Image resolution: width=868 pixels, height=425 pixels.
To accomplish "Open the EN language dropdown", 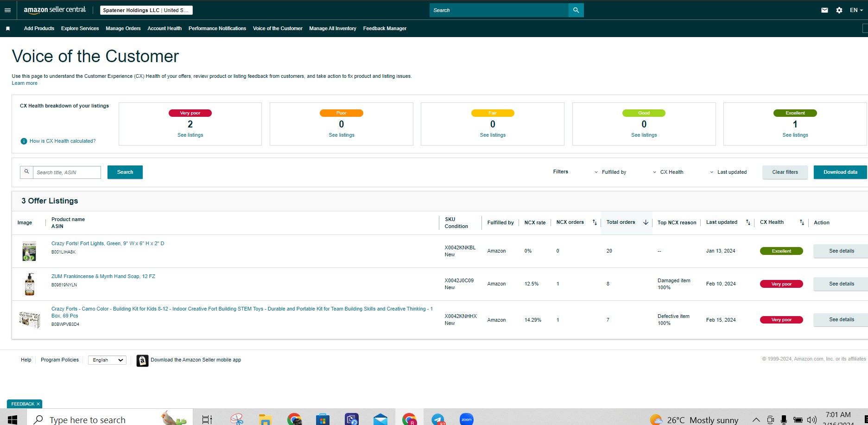I will click(856, 10).
